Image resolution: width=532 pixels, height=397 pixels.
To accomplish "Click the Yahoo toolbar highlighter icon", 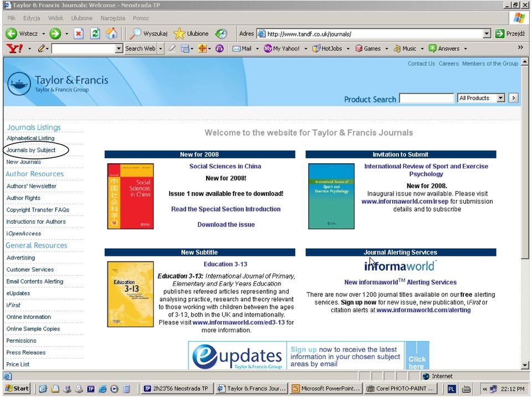I will pos(172,49).
